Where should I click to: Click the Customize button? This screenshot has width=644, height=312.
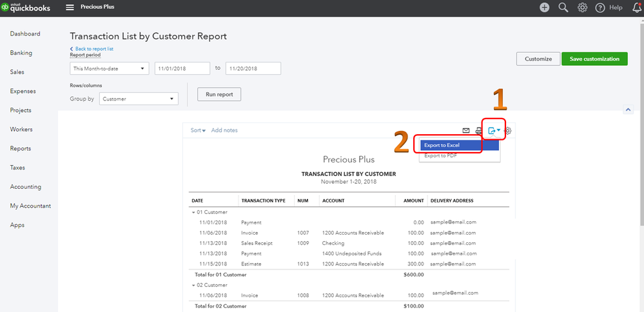coord(538,59)
